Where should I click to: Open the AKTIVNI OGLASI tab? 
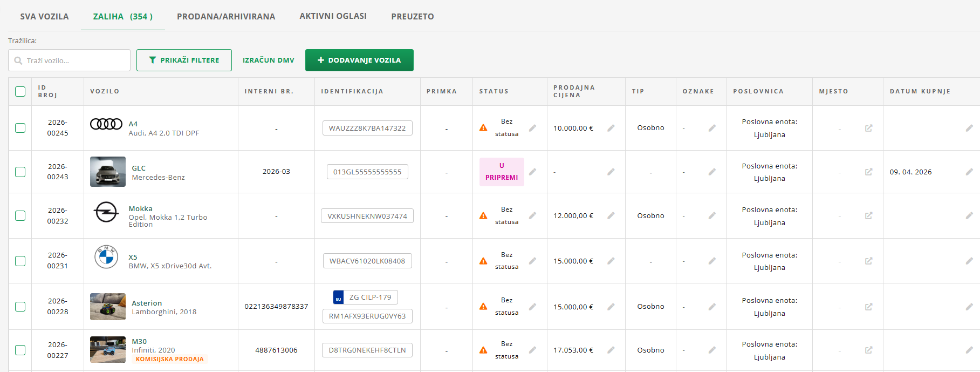point(333,16)
